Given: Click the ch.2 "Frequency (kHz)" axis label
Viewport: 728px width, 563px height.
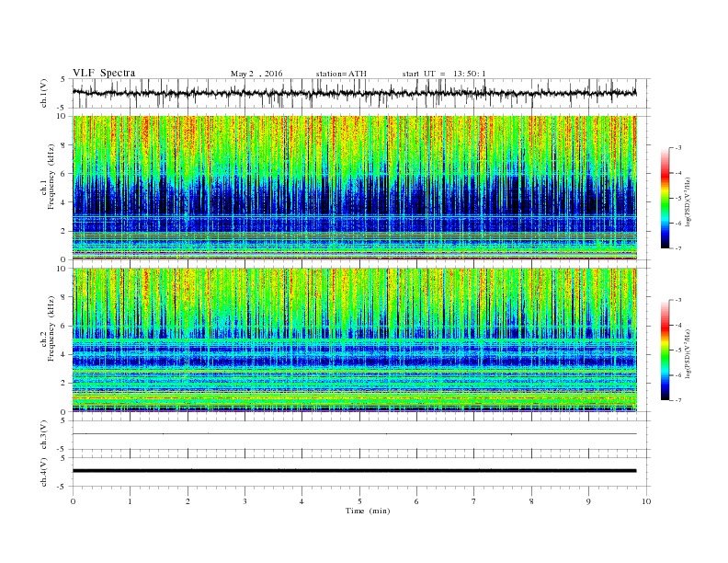Looking at the screenshot, I should click(51, 328).
